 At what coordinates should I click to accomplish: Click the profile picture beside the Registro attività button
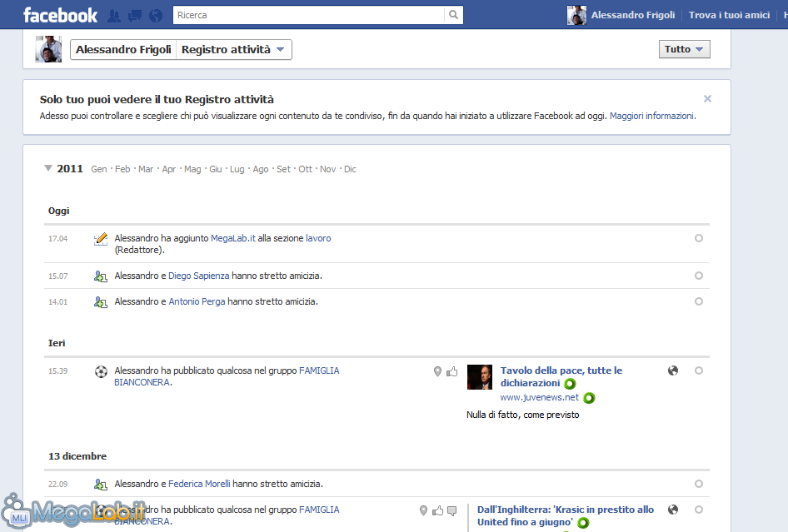point(48,49)
